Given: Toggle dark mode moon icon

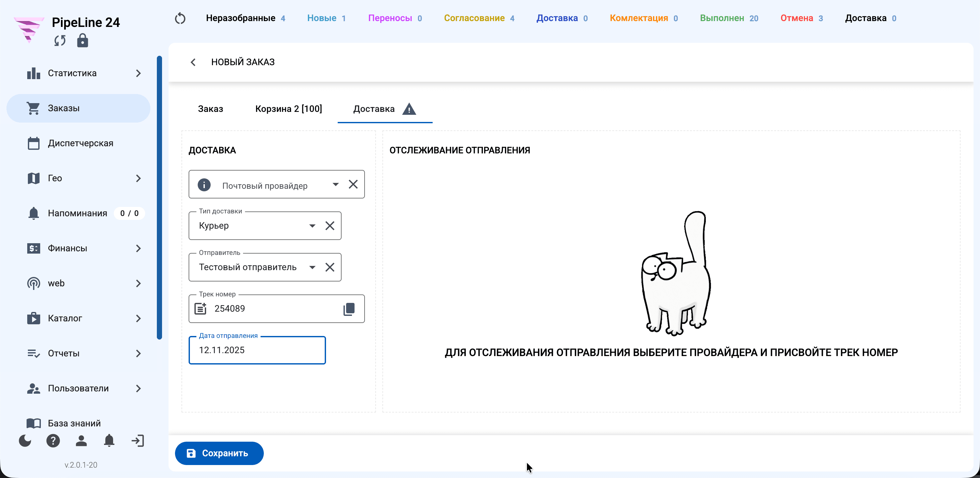Looking at the screenshot, I should (25, 441).
